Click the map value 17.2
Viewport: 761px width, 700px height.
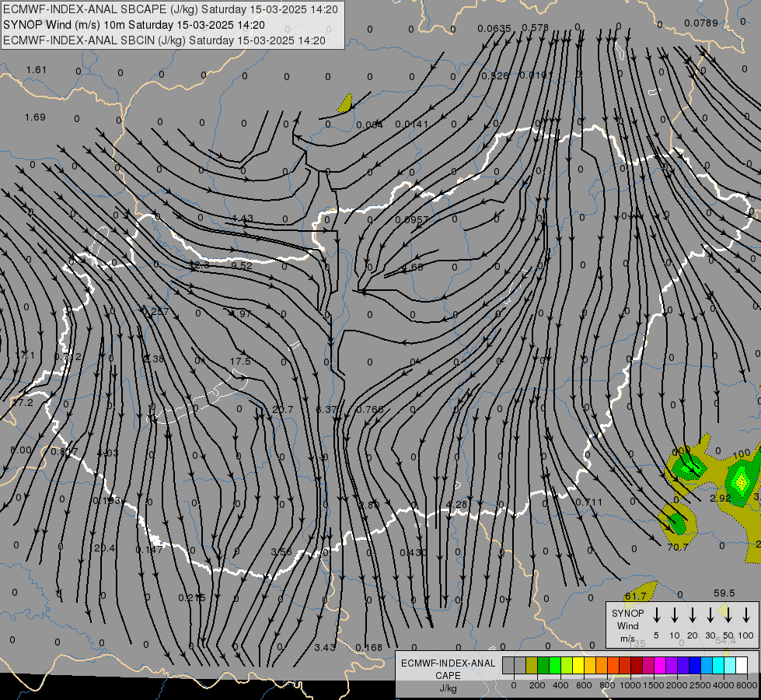tap(23, 403)
